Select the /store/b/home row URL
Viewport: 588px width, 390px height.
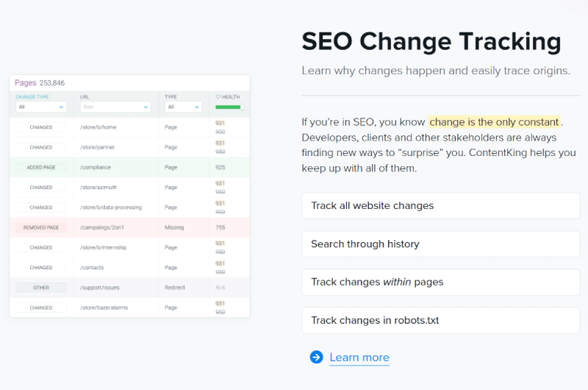point(98,127)
